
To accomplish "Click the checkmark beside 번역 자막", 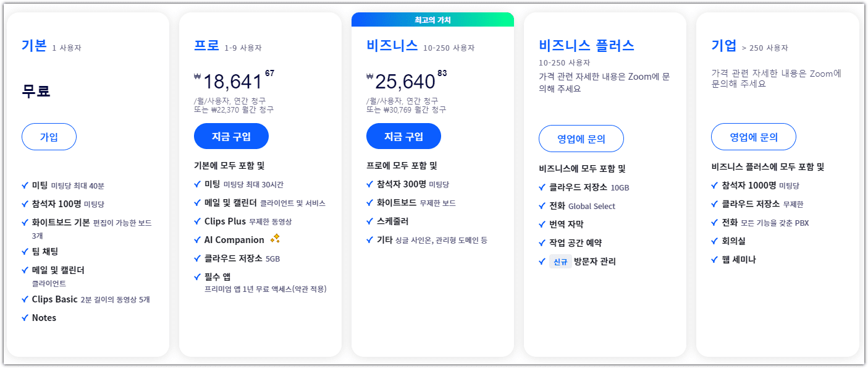I will (542, 224).
